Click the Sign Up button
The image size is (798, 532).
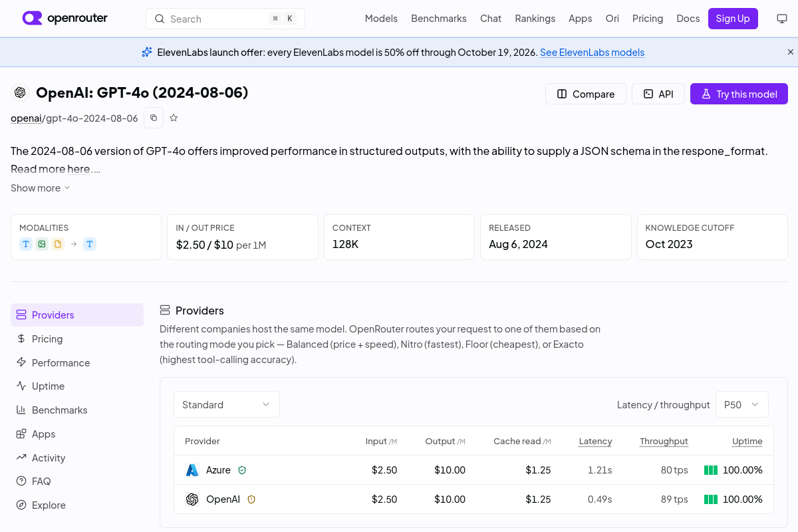pos(733,19)
